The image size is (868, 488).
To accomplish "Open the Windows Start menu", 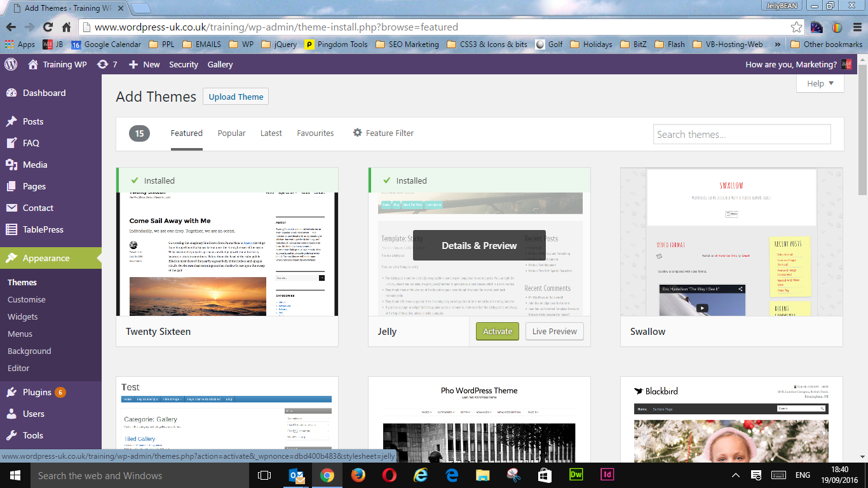I will tap(15, 475).
